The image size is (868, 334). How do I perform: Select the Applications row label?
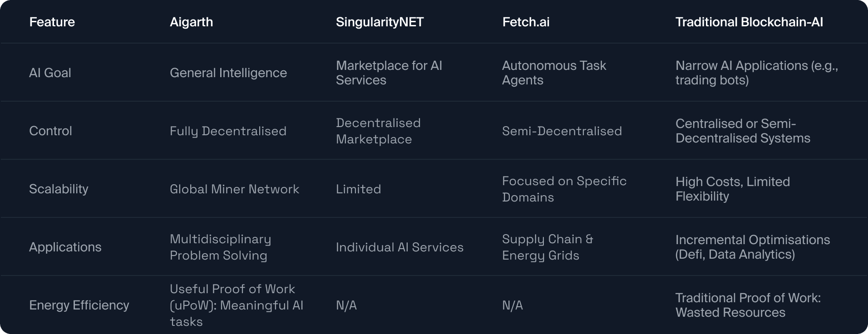(65, 247)
